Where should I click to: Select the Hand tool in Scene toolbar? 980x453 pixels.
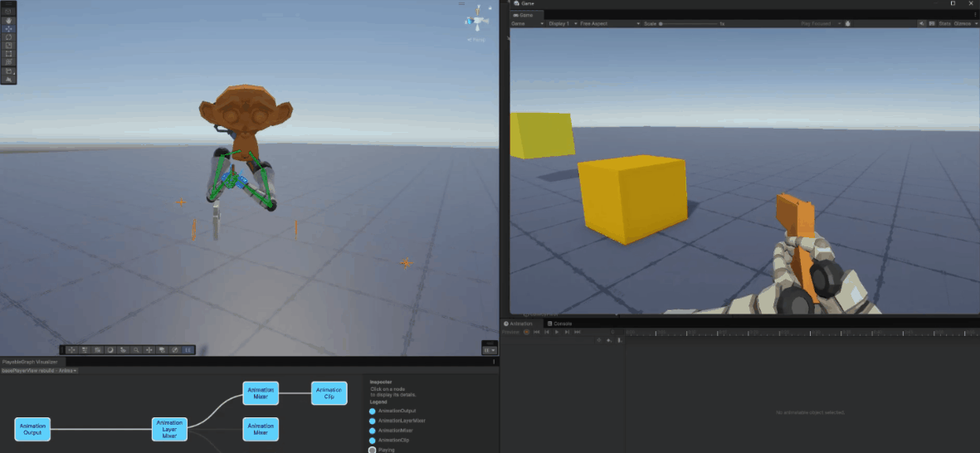pos(8,21)
